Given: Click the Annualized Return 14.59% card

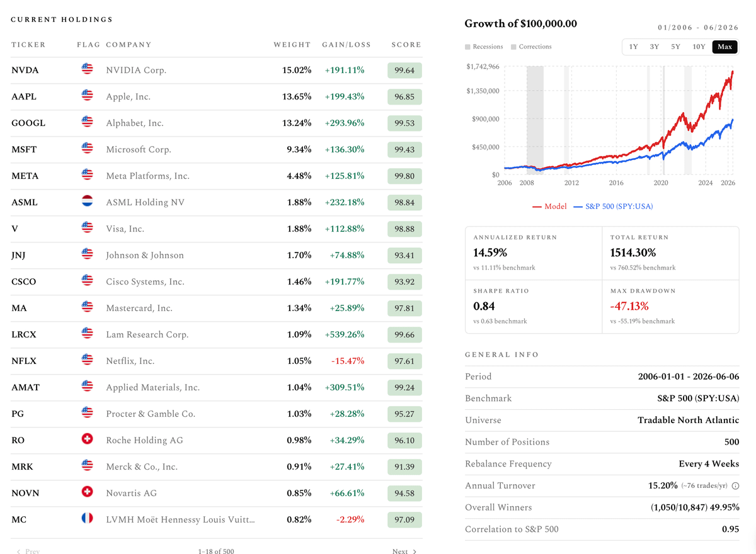Looking at the screenshot, I should (x=534, y=253).
